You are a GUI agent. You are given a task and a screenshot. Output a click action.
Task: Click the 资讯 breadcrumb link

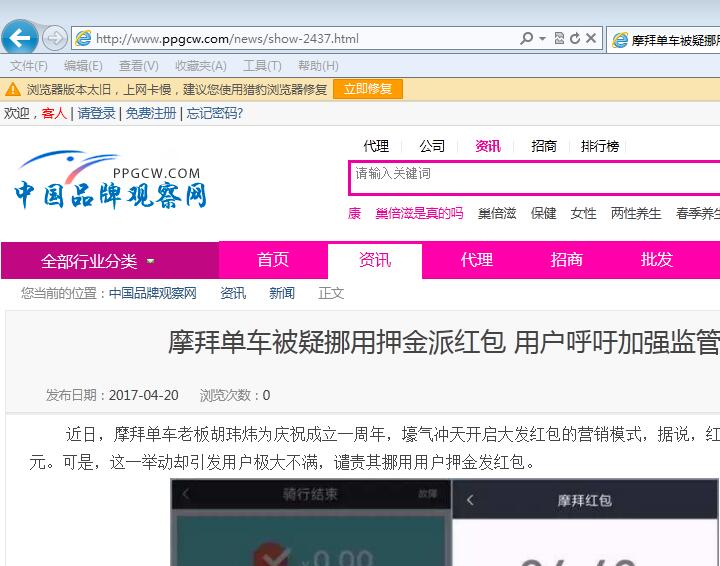(233, 293)
